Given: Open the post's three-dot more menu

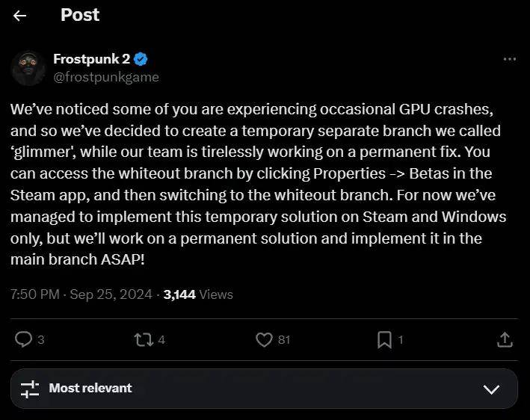Looking at the screenshot, I should [x=509, y=59].
